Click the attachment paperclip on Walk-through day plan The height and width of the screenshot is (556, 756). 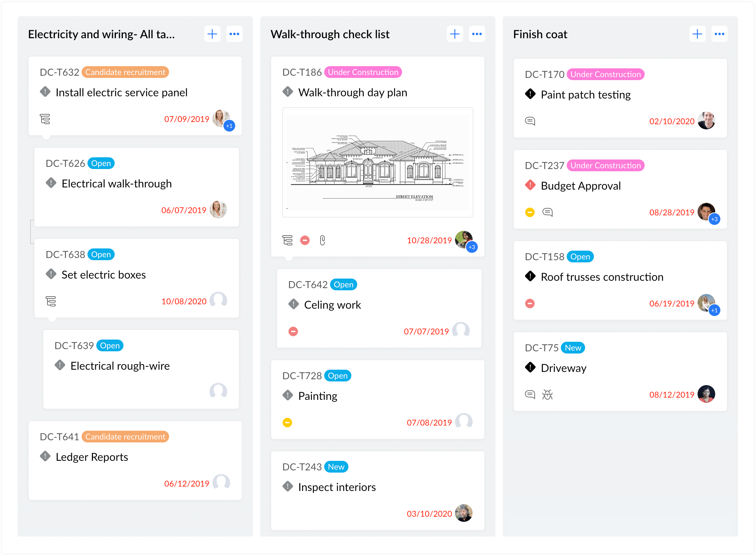tap(322, 240)
